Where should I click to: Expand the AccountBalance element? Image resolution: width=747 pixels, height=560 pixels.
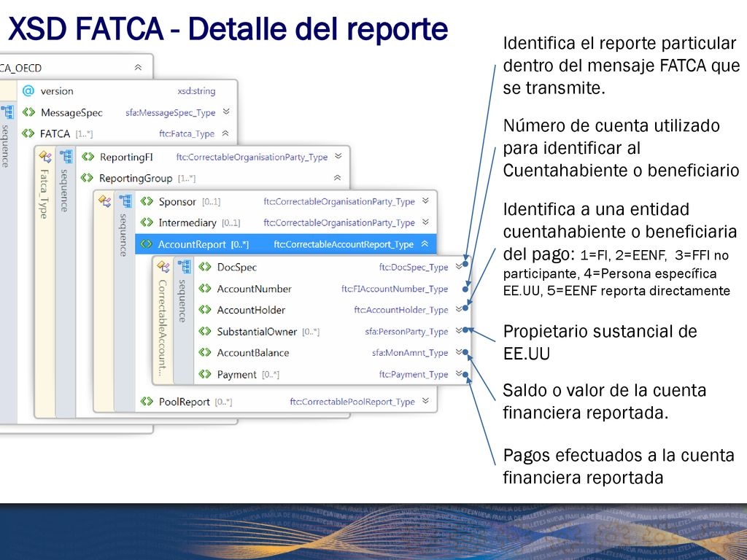(x=458, y=352)
